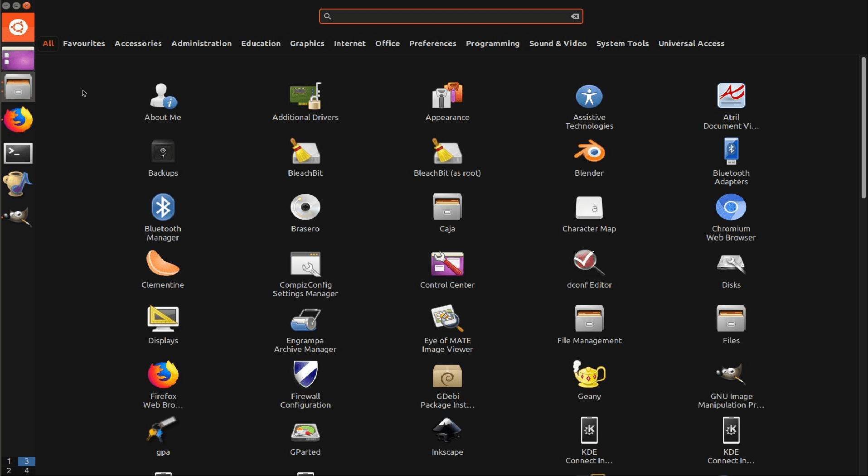Image resolution: width=868 pixels, height=476 pixels.
Task: Clear the search field text
Action: (x=575, y=16)
